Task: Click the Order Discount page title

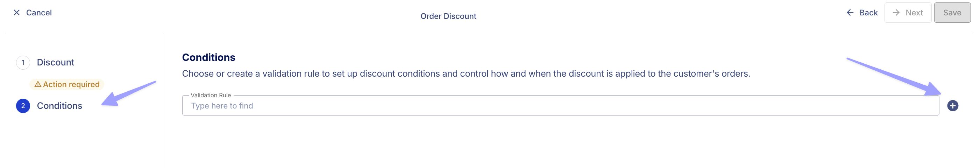Action: point(448,16)
